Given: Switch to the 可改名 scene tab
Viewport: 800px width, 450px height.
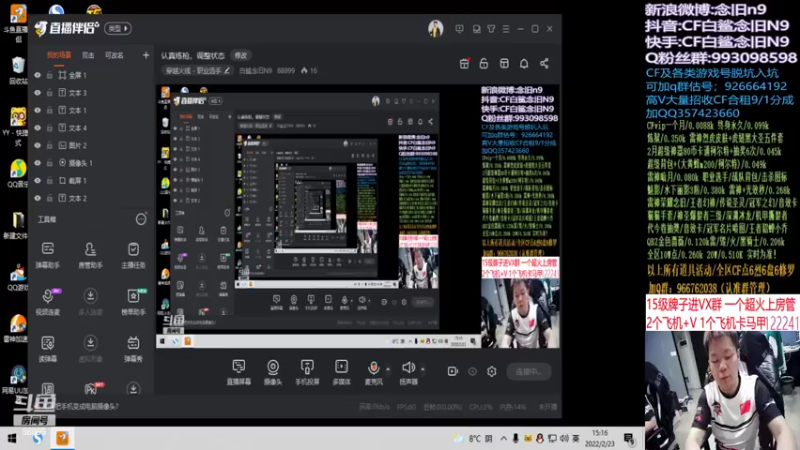Looking at the screenshot, I should coord(114,55).
